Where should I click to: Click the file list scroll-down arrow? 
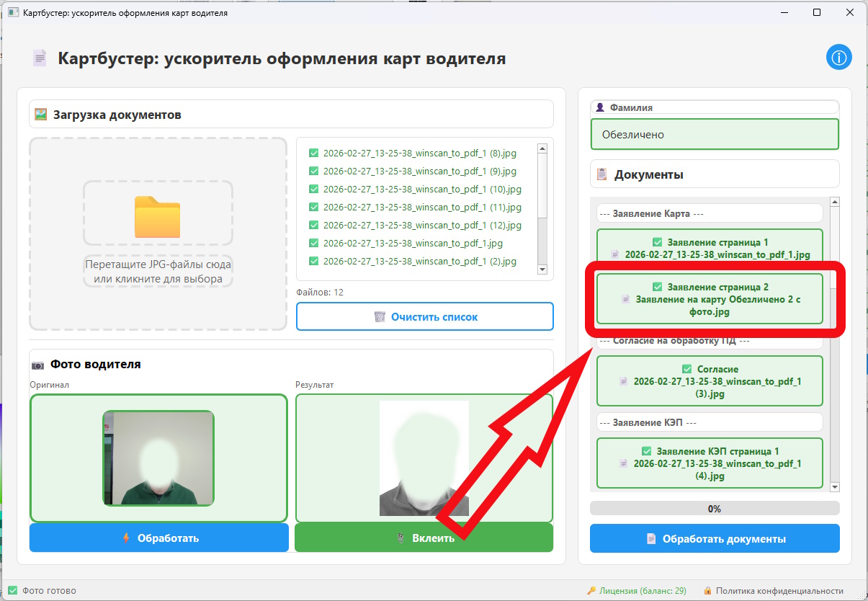pos(542,269)
